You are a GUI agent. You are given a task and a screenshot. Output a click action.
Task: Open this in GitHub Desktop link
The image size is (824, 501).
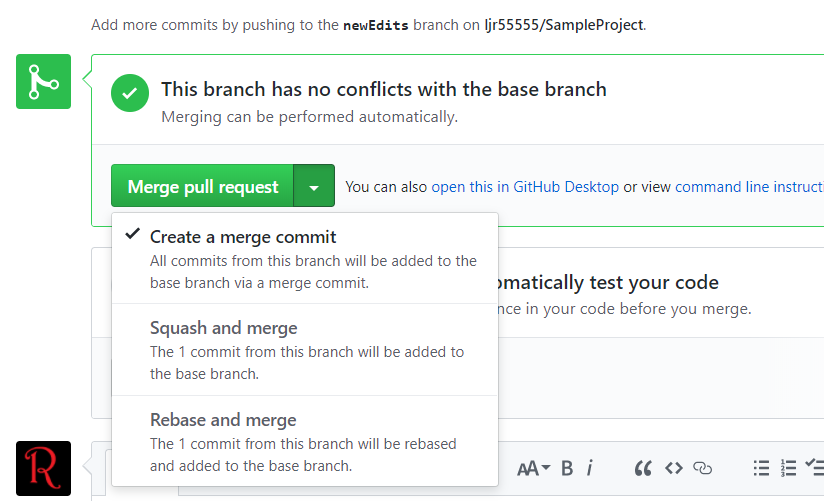pyautogui.click(x=525, y=187)
